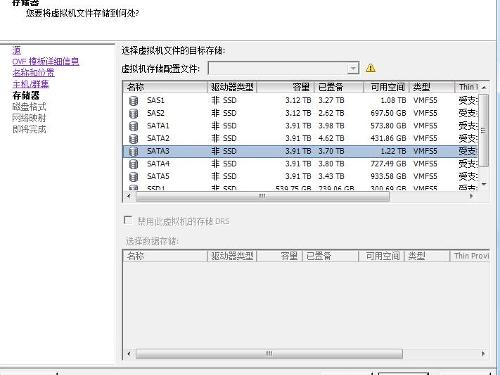Open the OVF 模板详细信息 step link
The width and height of the screenshot is (500, 375).
pyautogui.click(x=46, y=62)
